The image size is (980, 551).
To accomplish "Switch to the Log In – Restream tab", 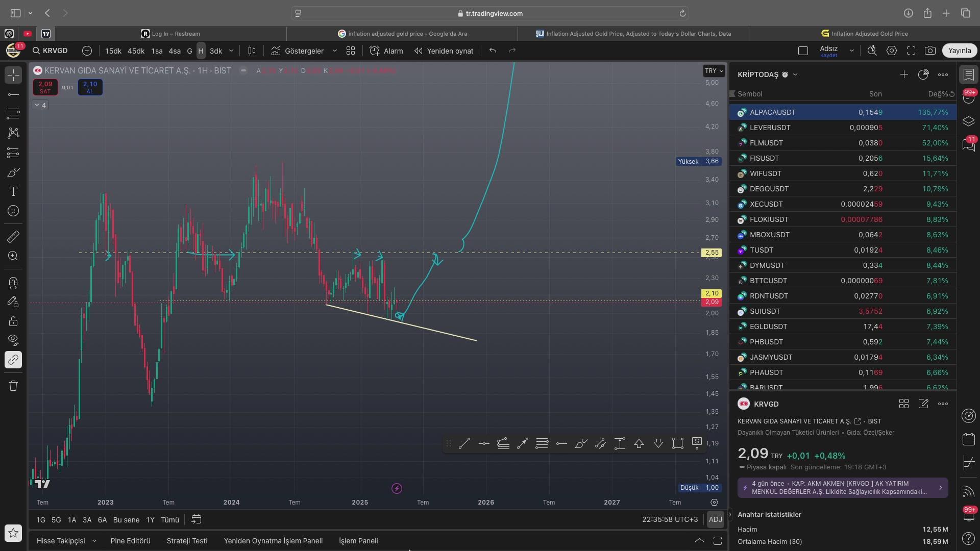I will click(x=170, y=34).
